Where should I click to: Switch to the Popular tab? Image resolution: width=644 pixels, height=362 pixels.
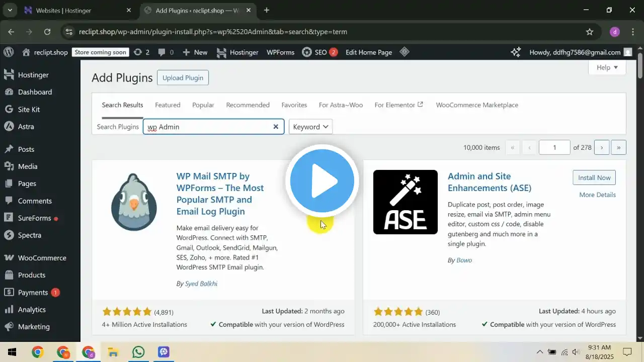pyautogui.click(x=203, y=105)
